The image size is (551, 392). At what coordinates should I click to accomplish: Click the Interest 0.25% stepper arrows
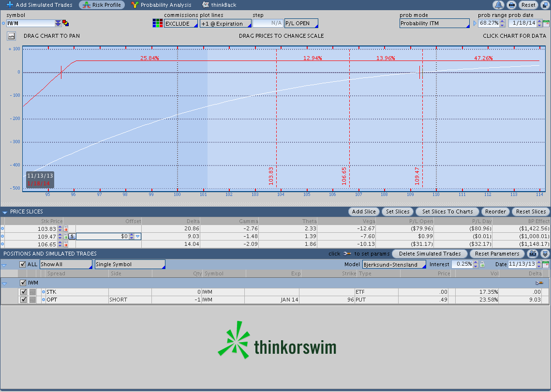tap(476, 264)
